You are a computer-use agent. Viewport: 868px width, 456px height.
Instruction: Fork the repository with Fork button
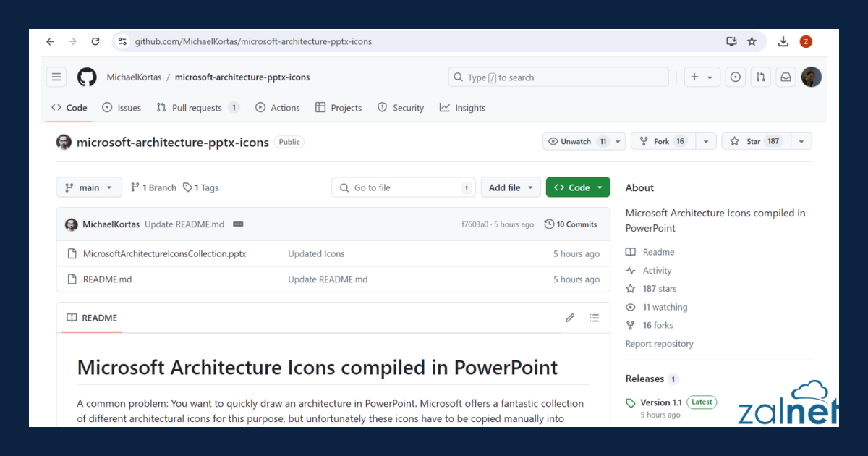pos(663,142)
